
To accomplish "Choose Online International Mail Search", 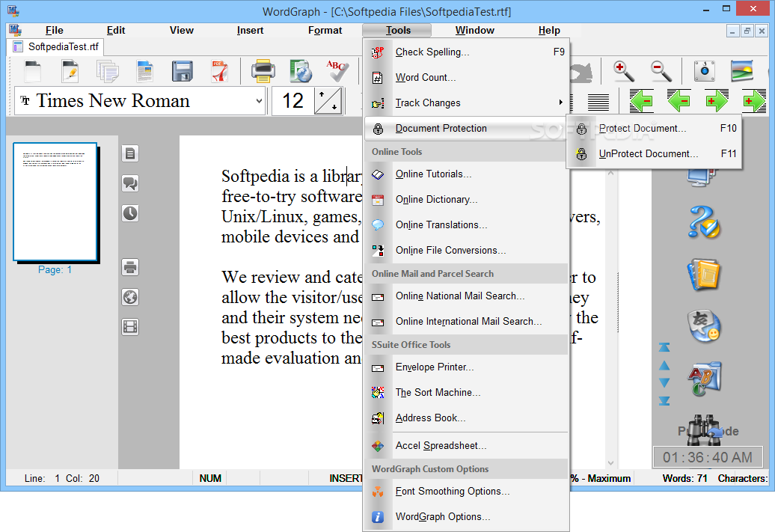I will [466, 322].
